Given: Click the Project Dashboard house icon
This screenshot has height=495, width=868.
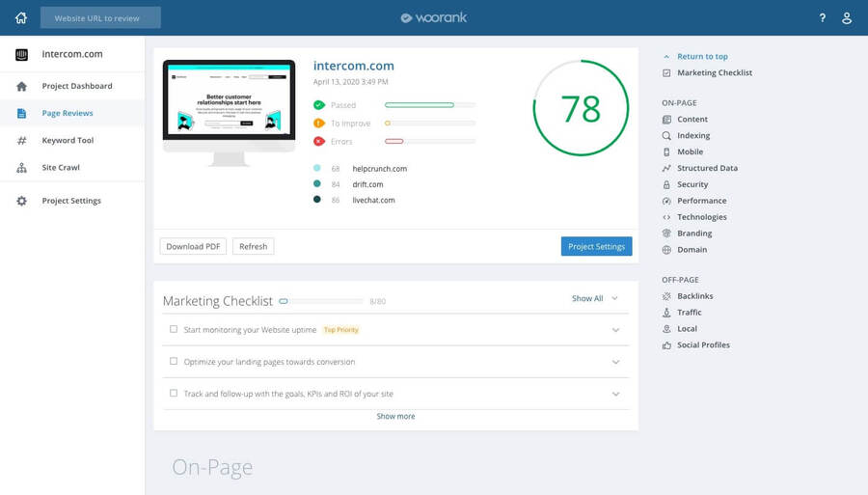Looking at the screenshot, I should [21, 86].
